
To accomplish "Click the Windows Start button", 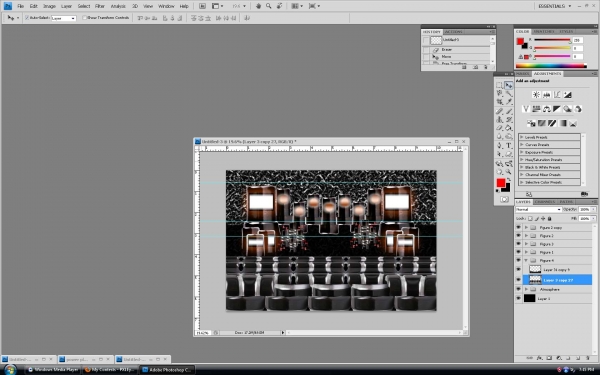I will coord(10,370).
